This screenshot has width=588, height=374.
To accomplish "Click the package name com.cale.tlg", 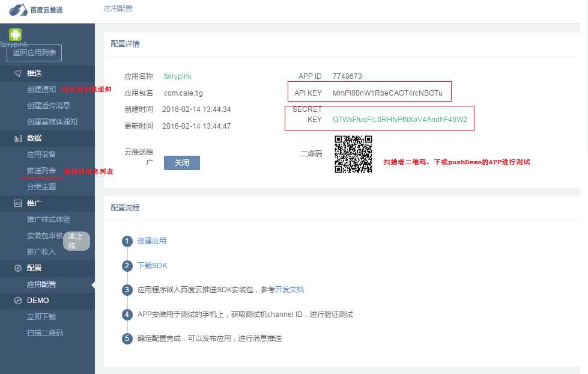I will point(183,93).
